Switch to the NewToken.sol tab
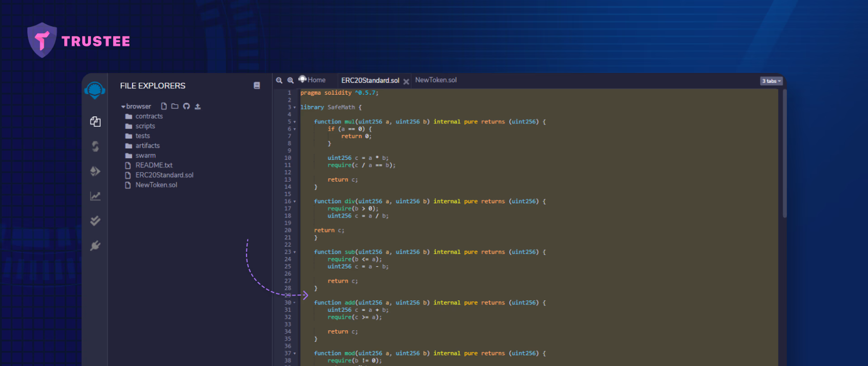868x366 pixels. 436,80
